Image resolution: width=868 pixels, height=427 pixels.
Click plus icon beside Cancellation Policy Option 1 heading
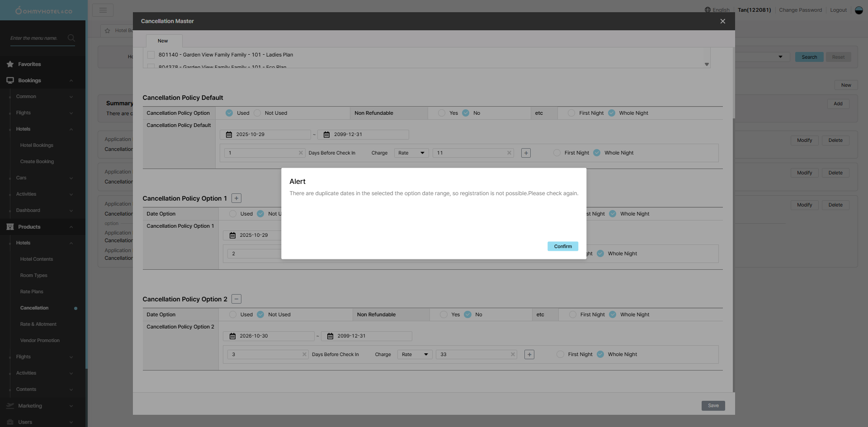coord(236,198)
